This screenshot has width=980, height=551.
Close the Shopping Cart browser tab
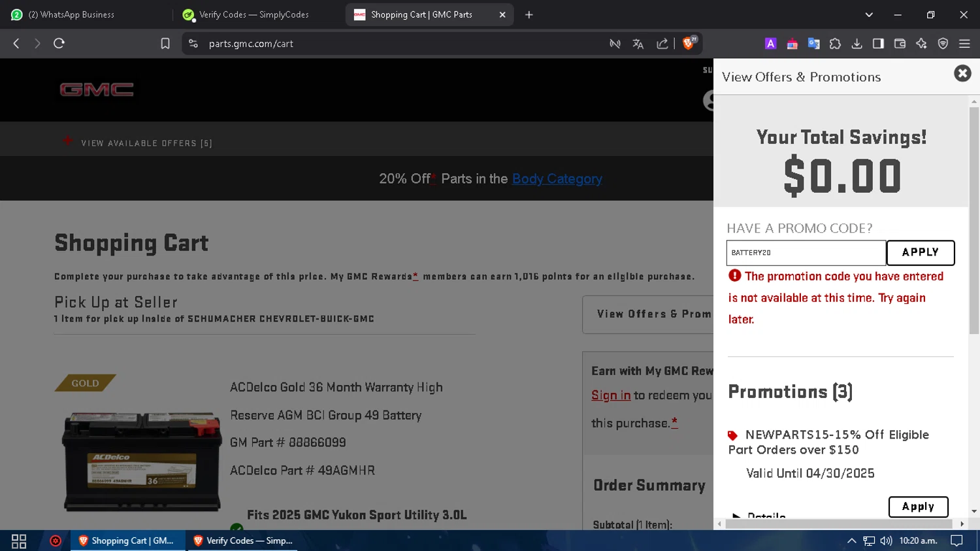point(502,14)
